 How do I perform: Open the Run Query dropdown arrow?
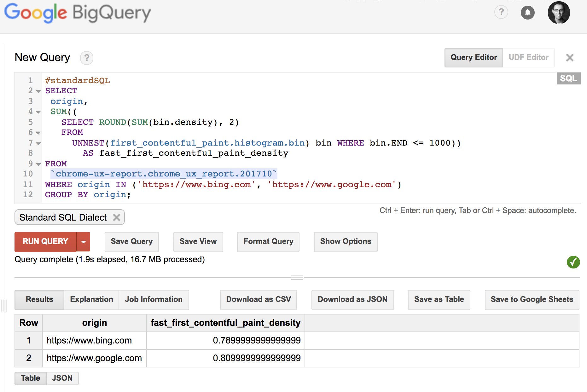click(x=84, y=242)
